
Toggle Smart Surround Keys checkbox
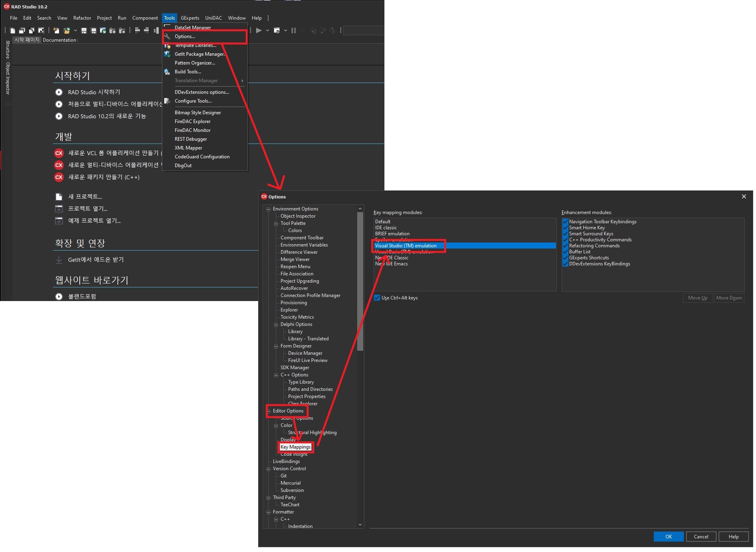[566, 234]
